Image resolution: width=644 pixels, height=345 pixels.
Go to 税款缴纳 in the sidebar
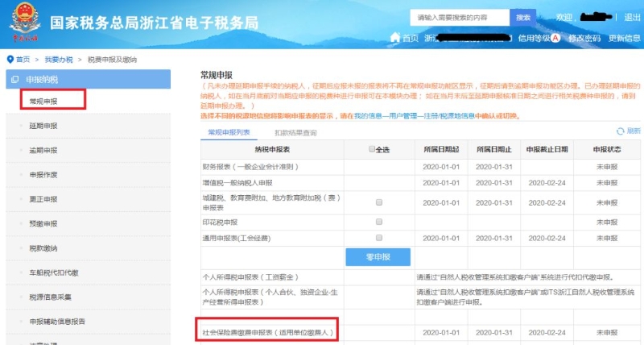point(43,248)
